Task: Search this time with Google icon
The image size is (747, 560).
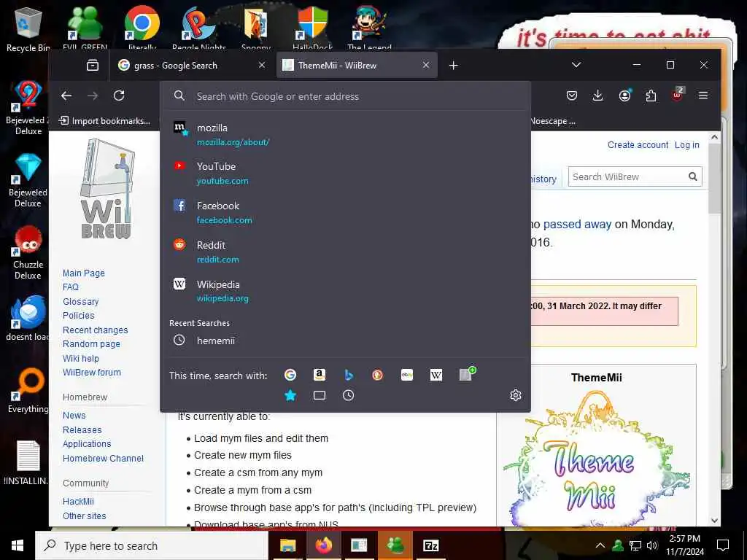Action: [x=290, y=376]
